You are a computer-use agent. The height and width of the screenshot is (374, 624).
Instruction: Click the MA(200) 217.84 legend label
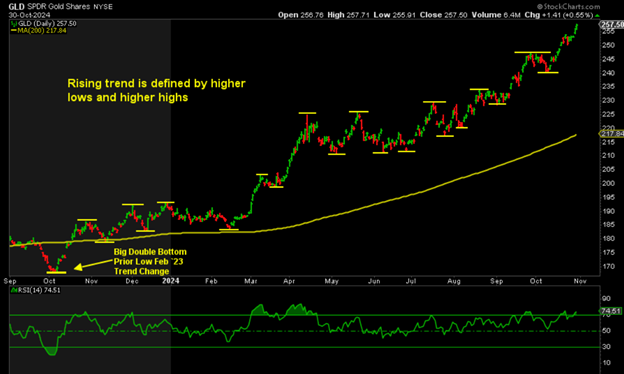pos(42,31)
